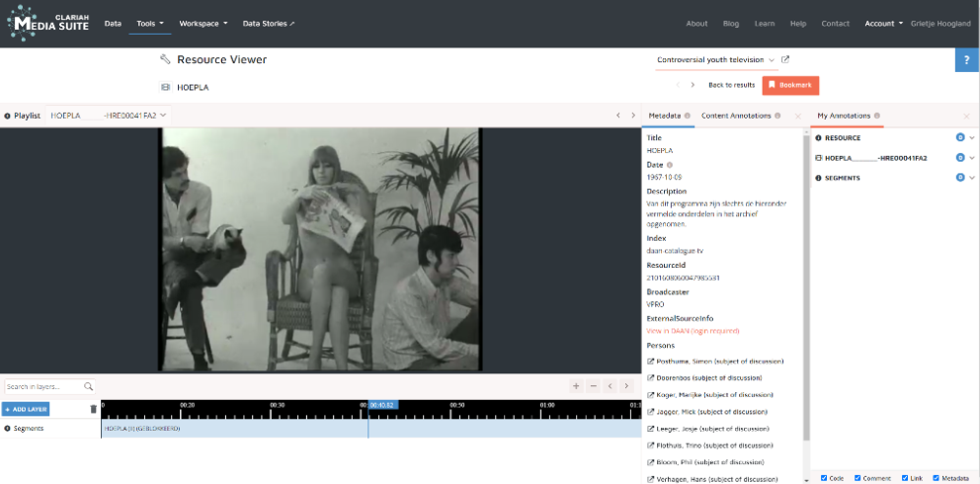Open the blue help question mark
This screenshot has width=980, height=484.
[x=966, y=60]
